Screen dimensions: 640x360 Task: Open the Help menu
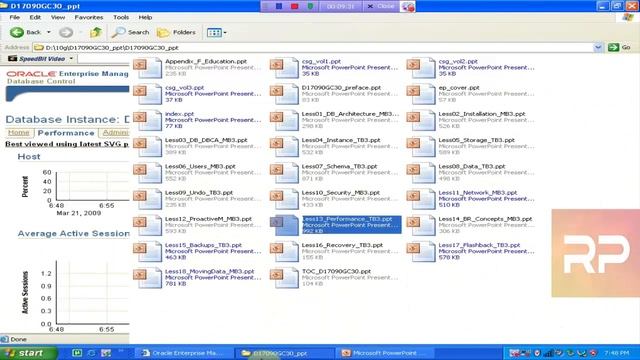pos(145,18)
